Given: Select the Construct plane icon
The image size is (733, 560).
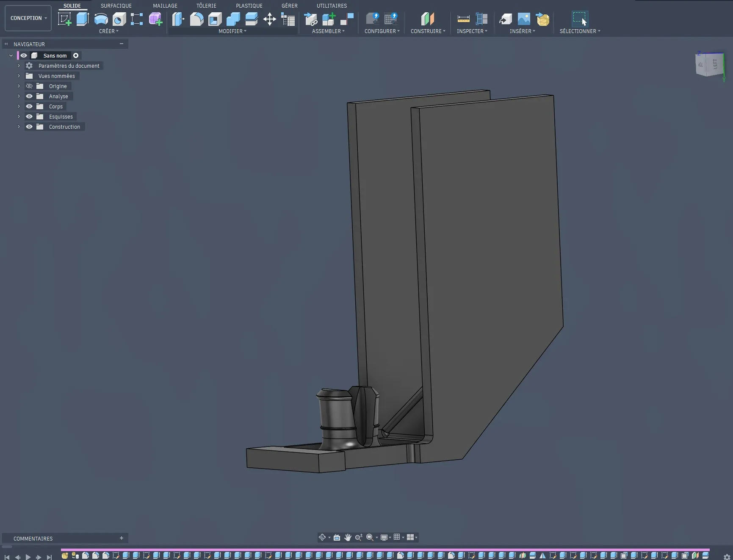Looking at the screenshot, I should tap(428, 19).
